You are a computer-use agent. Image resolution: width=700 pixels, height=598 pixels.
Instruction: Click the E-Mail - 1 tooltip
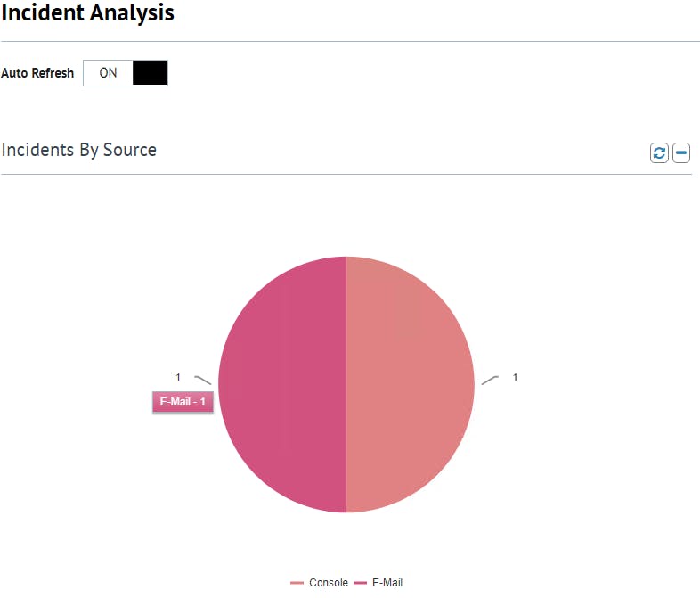(x=183, y=402)
